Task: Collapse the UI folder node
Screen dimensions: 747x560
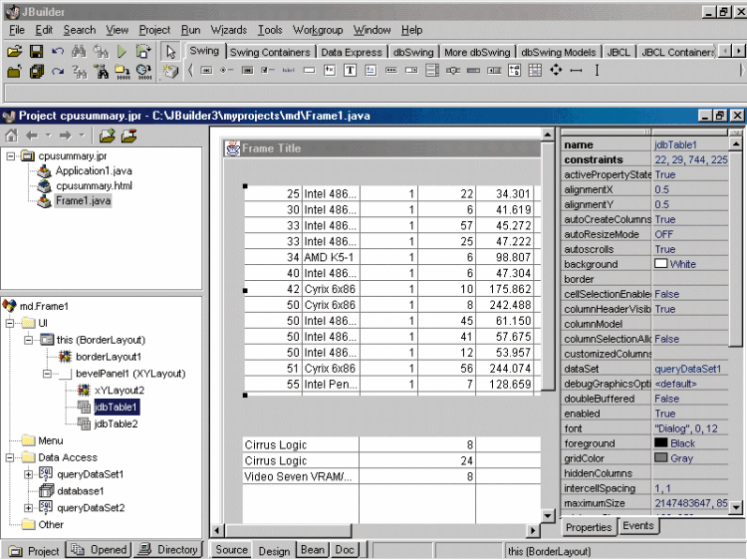Action: pyautogui.click(x=10, y=323)
